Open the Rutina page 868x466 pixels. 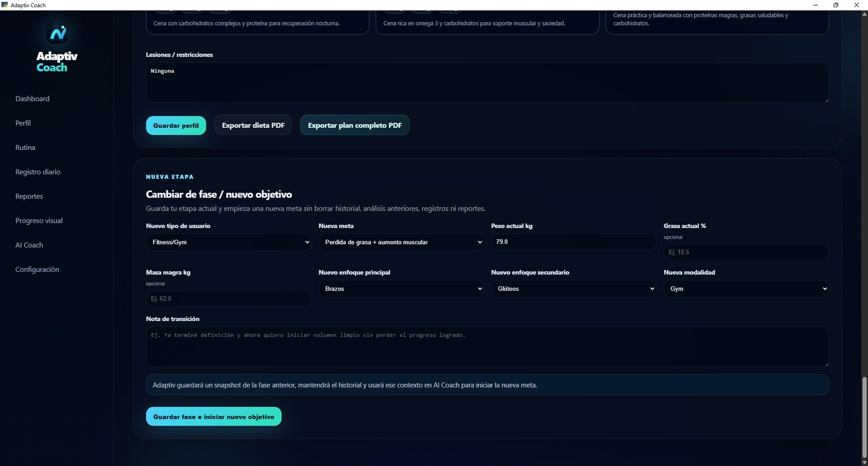pyautogui.click(x=25, y=147)
